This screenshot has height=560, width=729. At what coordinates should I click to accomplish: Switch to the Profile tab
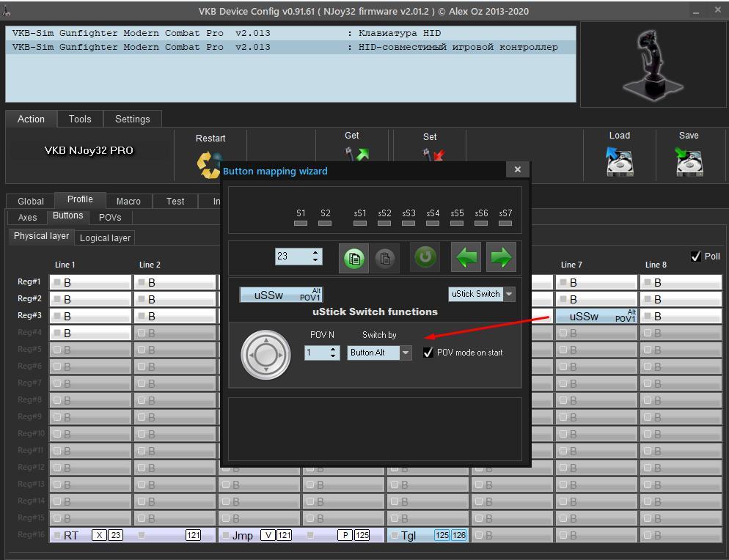click(80, 199)
